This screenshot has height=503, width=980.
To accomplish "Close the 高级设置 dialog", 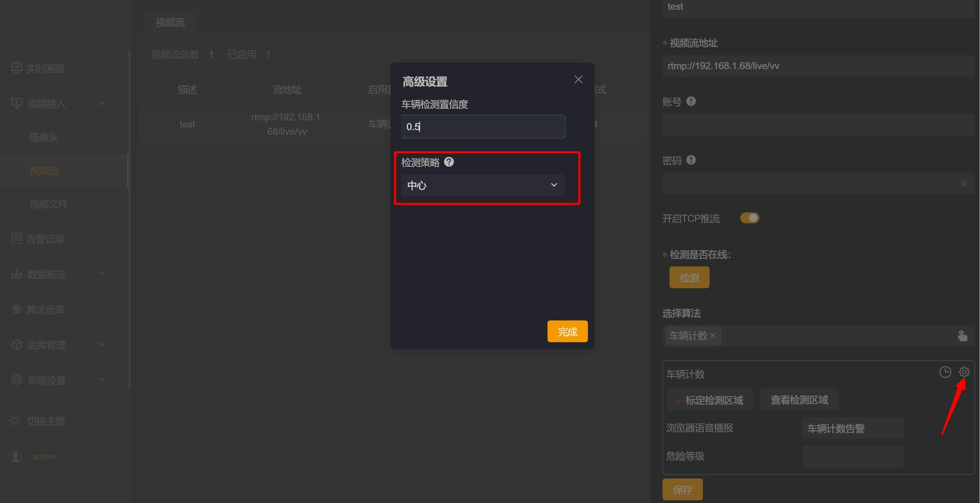I will click(x=578, y=80).
